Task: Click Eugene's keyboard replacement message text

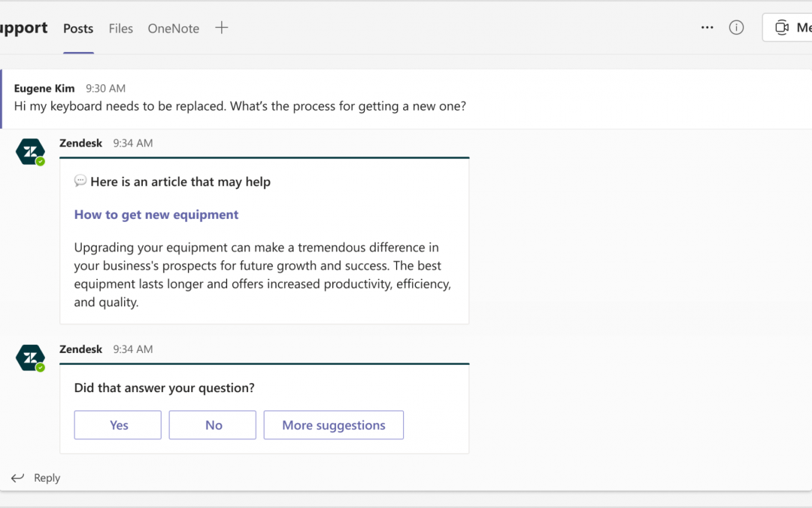Action: pos(240,106)
